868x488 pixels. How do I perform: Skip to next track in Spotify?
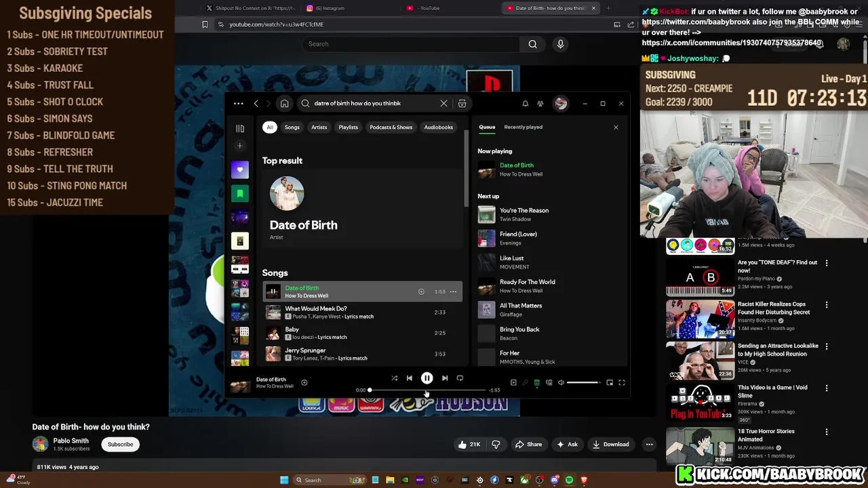coord(445,378)
